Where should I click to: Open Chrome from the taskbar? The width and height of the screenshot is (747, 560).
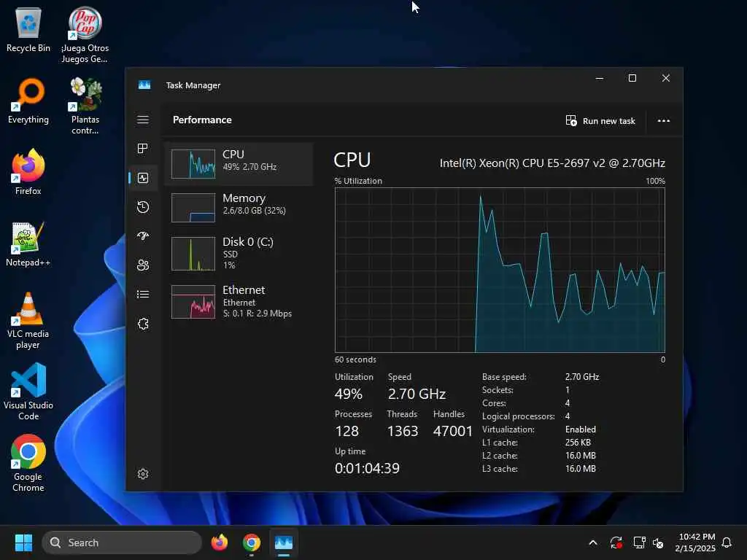252,542
